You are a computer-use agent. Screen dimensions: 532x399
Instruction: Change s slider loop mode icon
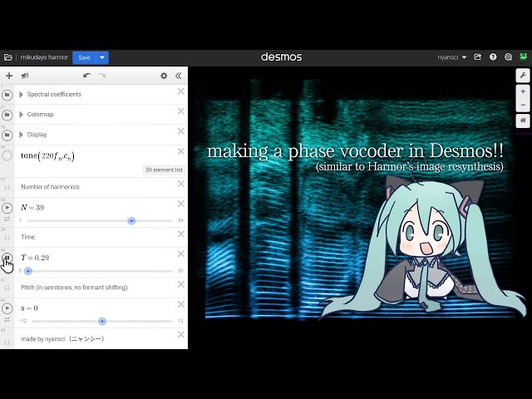[x=7, y=320]
